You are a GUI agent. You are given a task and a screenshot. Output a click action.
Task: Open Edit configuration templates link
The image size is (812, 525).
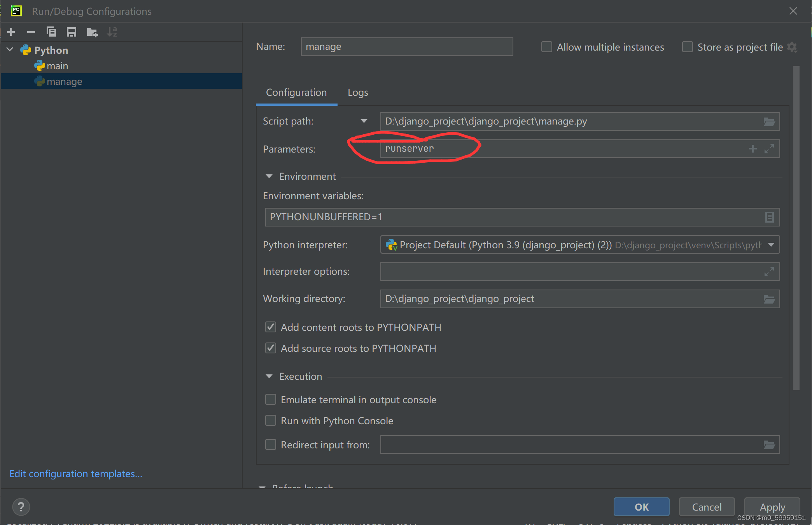(76, 474)
